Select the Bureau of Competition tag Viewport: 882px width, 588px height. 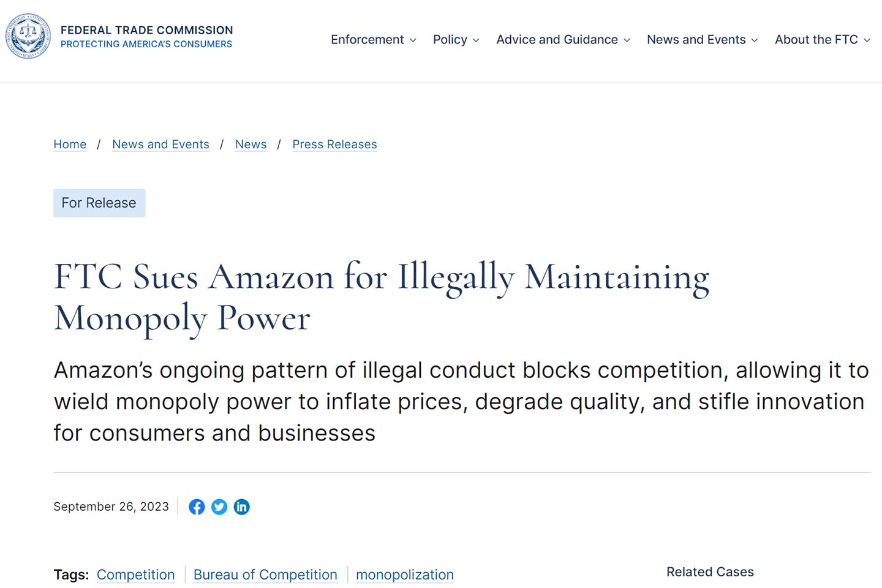265,575
